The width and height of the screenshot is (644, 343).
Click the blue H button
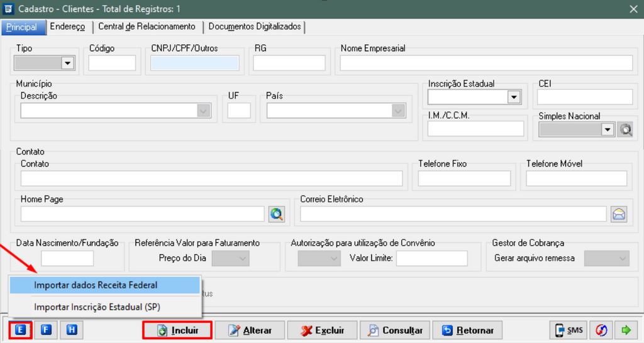[71, 330]
